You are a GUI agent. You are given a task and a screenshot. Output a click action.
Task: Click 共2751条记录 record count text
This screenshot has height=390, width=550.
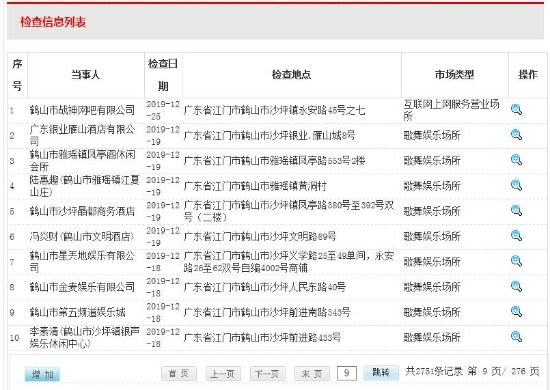(434, 371)
